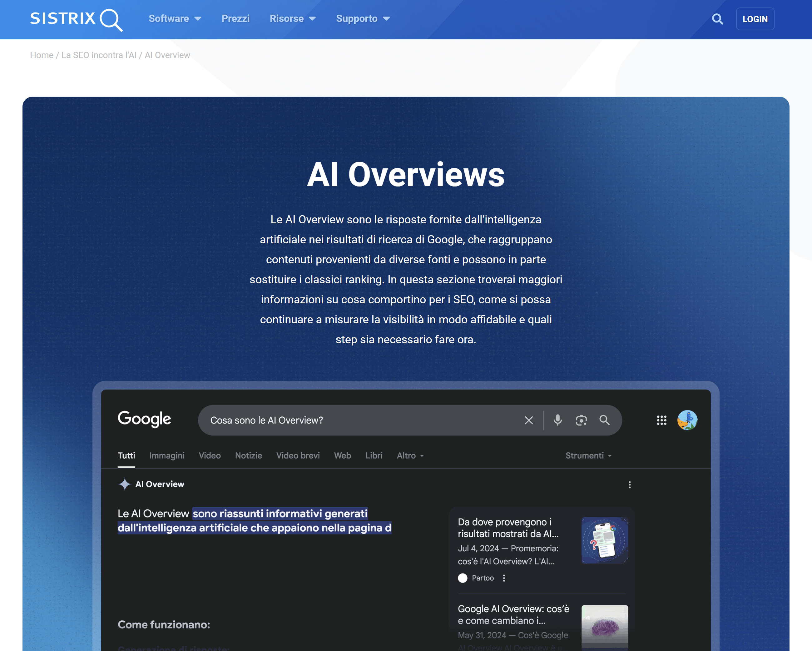Click the three-dot icon next to Partoo
812x651 pixels.
click(504, 578)
